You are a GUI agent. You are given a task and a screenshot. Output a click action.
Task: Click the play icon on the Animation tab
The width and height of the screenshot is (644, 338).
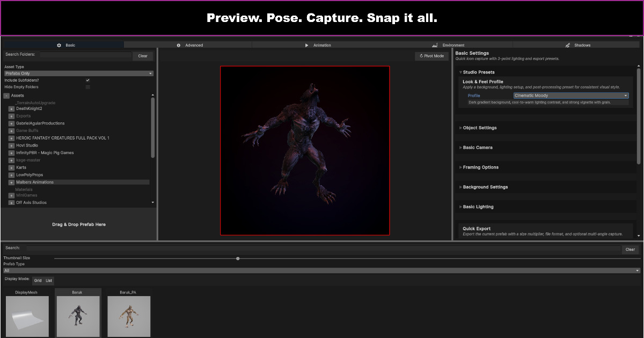pos(306,45)
